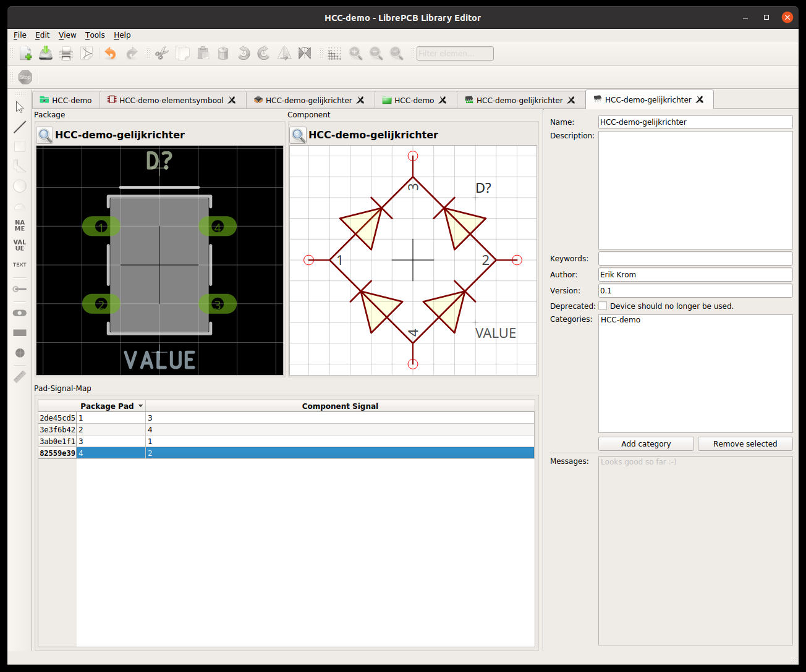Viewport: 806px width, 672px height.
Task: Select the Add TEXT tool
Action: 20,265
